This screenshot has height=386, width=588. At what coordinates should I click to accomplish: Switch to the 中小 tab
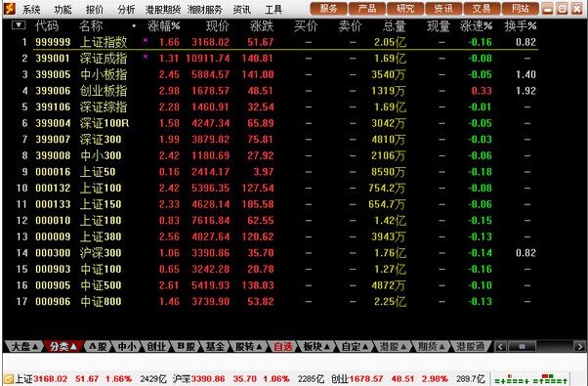coord(127,346)
